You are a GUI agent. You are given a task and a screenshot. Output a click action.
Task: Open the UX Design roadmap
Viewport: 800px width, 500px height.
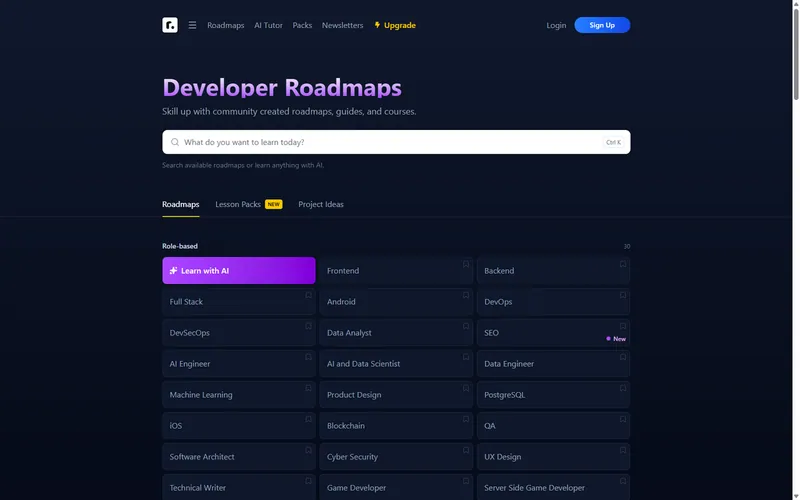click(553, 457)
